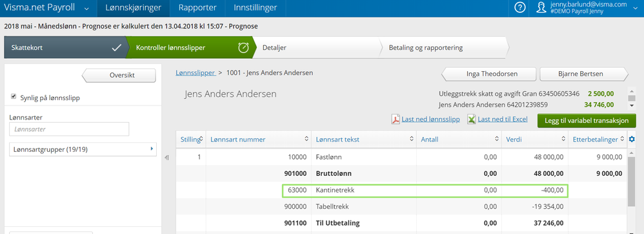Viewport: 644px width, 234px height.
Task: Open the Visma.net Payroll app switcher chevron
Action: coord(86,8)
